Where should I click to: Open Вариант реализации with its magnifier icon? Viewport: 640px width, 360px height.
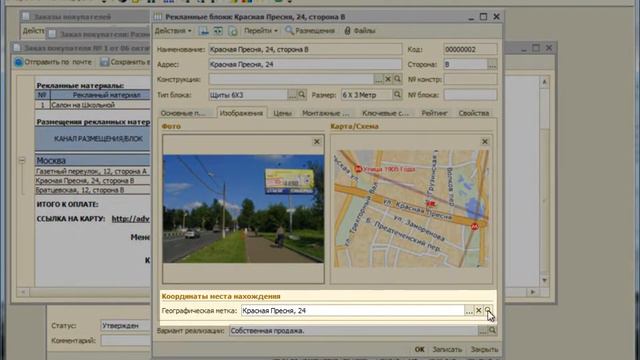tap(492, 331)
